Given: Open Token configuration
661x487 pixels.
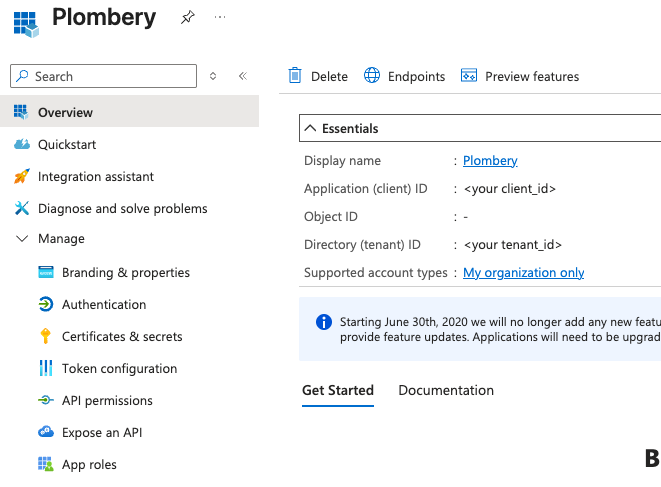Looking at the screenshot, I should 119,369.
